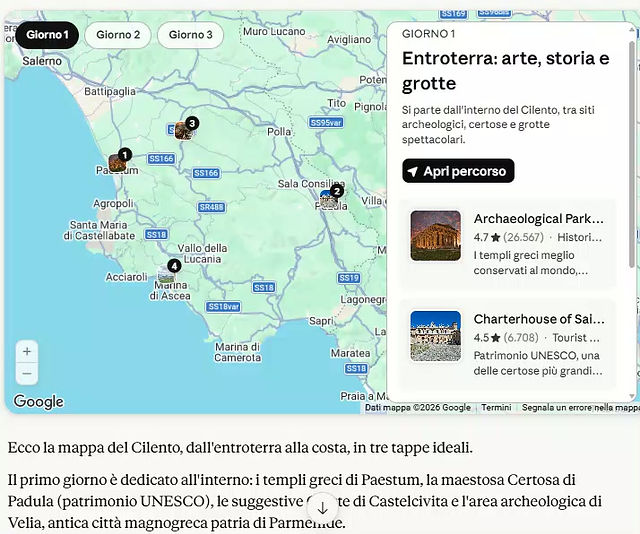Click the GIORNO 1 panel label
The width and height of the screenshot is (640, 534).
tap(428, 34)
